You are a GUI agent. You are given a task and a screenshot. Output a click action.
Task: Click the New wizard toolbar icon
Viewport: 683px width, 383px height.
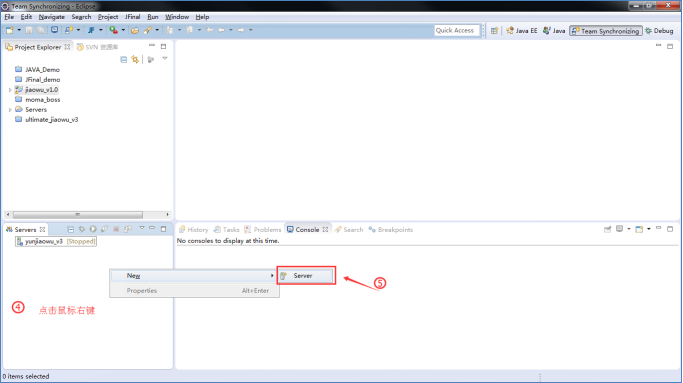coord(10,30)
